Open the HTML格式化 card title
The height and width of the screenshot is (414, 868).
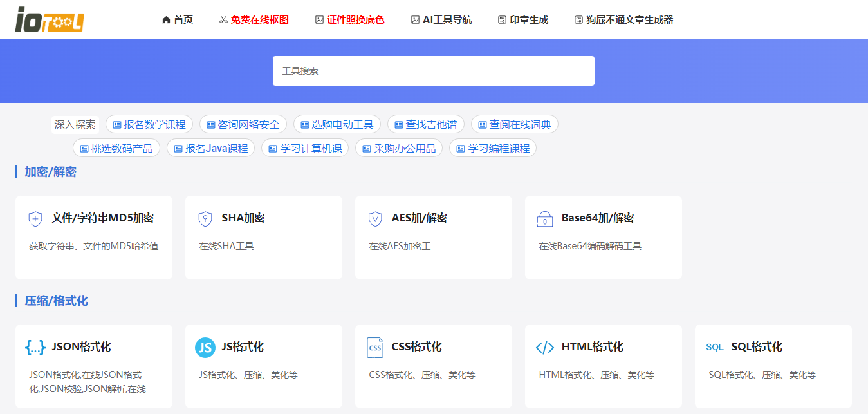click(593, 347)
